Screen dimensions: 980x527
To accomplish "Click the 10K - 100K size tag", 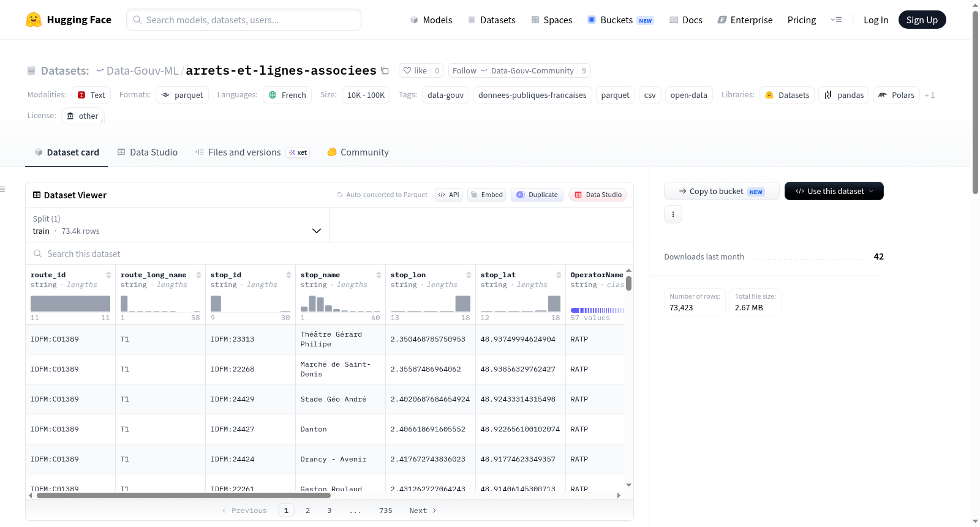I will pyautogui.click(x=366, y=95).
